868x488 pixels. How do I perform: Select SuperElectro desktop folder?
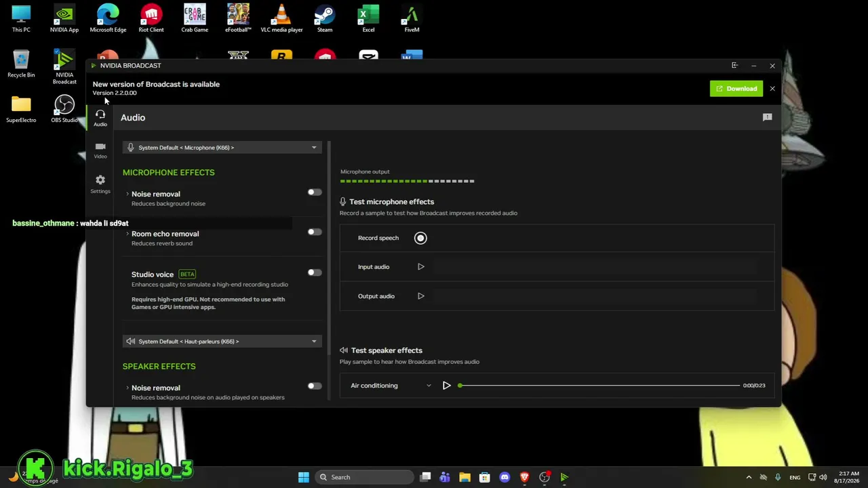21,110
